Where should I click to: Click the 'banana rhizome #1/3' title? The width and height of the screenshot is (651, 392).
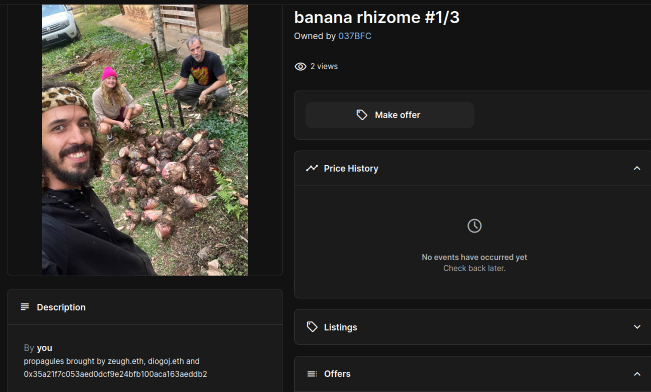[x=377, y=17]
